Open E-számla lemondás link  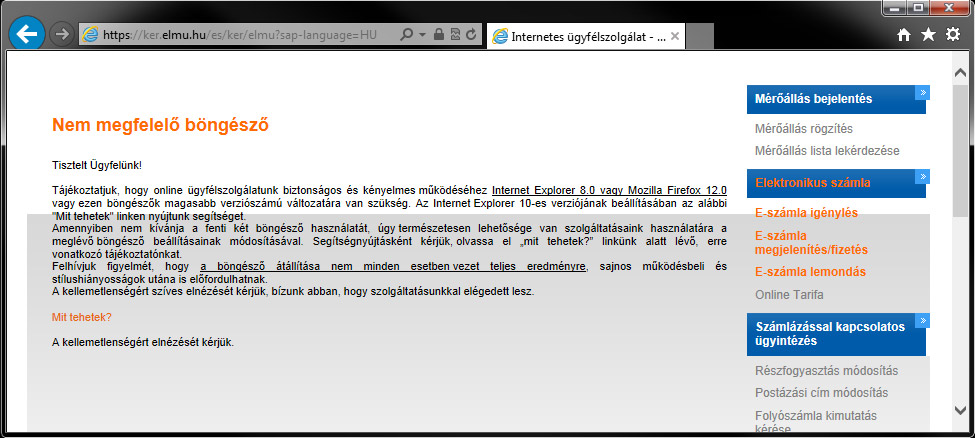click(810, 272)
